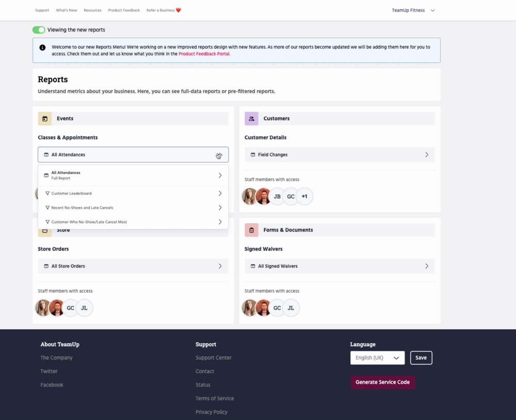Click the table icon beside Field Changes
The height and width of the screenshot is (420, 516).
click(253, 155)
